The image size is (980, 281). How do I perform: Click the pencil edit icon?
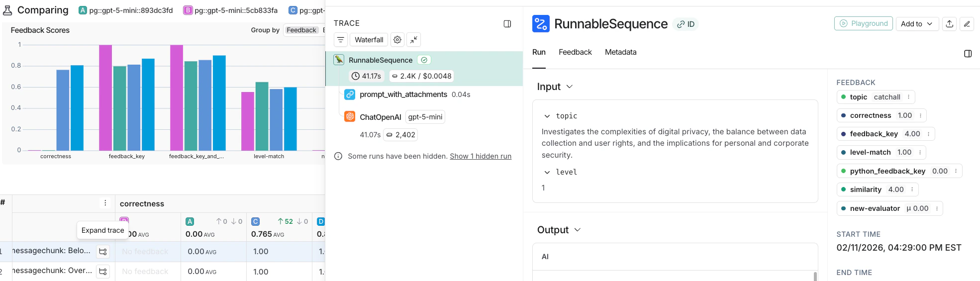967,24
